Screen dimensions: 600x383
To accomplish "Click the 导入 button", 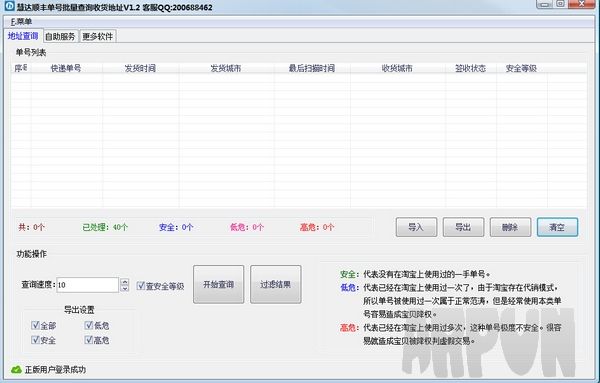I will click(x=416, y=227).
